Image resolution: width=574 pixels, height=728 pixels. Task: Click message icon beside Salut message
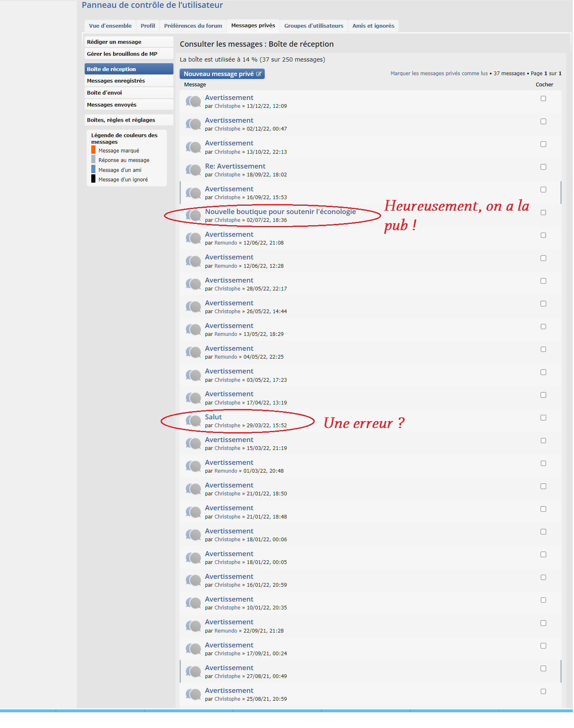point(193,421)
